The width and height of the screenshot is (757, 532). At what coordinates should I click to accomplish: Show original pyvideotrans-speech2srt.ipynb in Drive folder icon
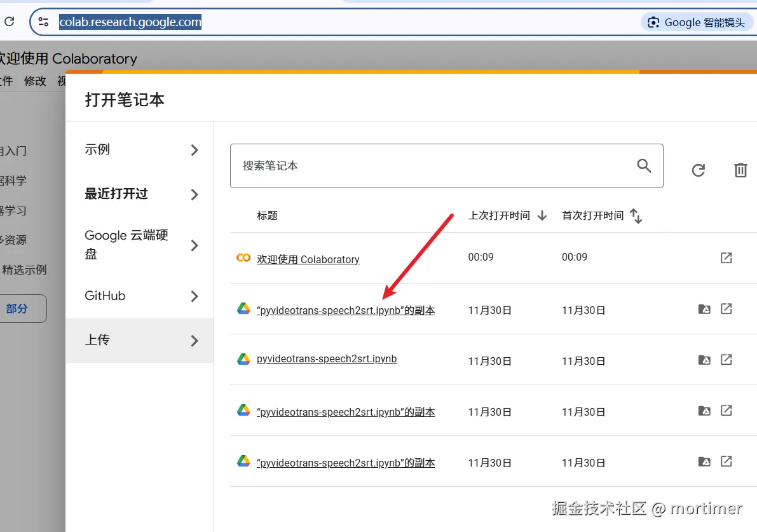click(704, 360)
